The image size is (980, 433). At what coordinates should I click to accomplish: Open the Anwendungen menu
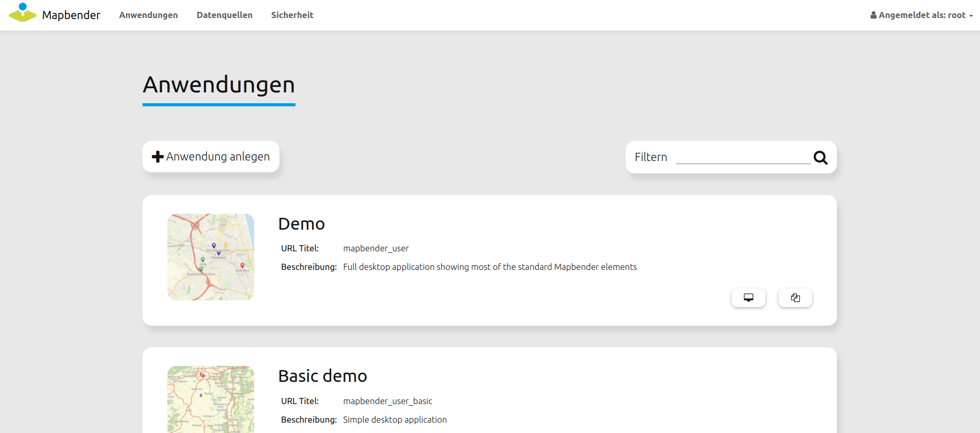[148, 15]
